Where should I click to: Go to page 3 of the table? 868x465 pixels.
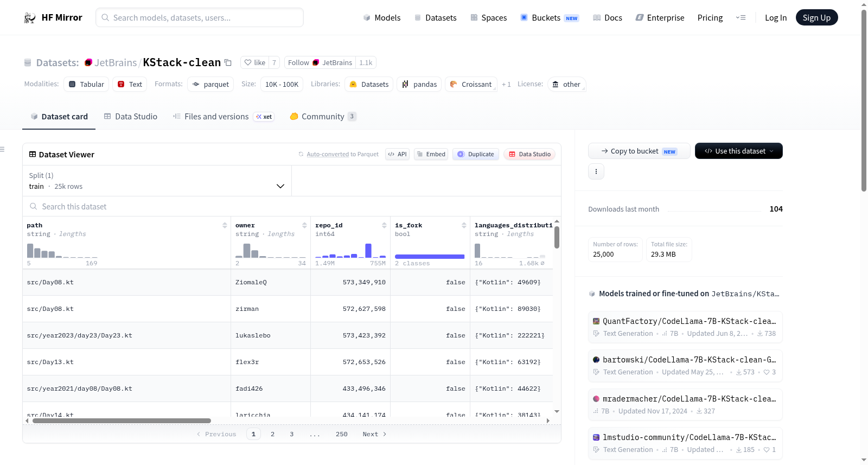[x=291, y=434]
